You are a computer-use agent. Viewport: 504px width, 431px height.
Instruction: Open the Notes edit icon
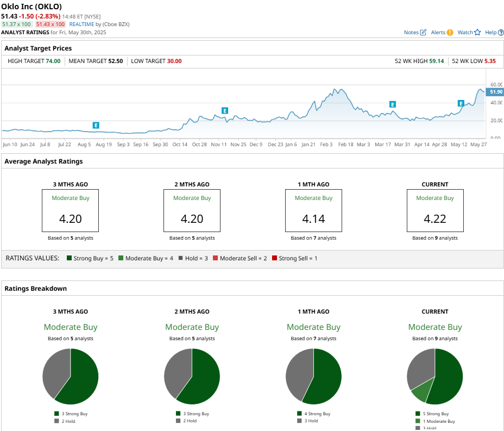pos(423,32)
